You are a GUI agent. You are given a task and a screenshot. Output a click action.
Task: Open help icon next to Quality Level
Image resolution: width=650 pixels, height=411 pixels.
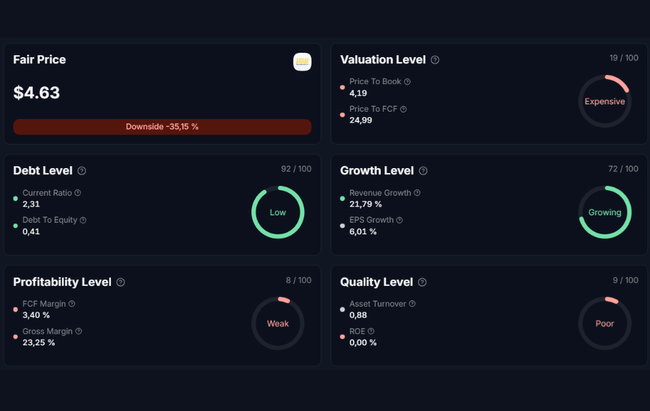point(422,282)
